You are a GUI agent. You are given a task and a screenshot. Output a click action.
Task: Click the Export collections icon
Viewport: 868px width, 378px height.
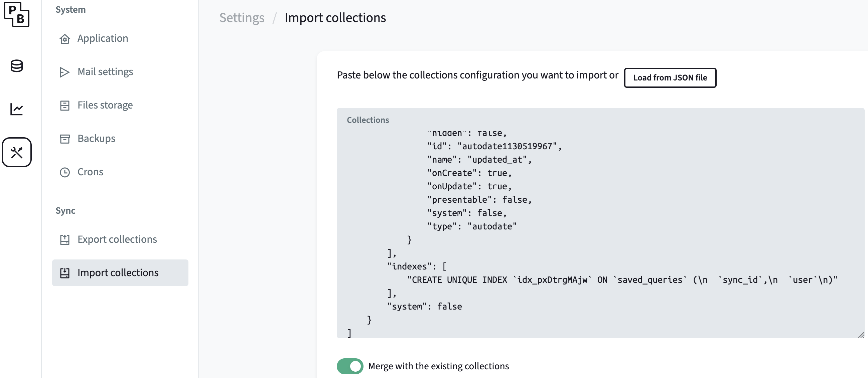tap(64, 239)
